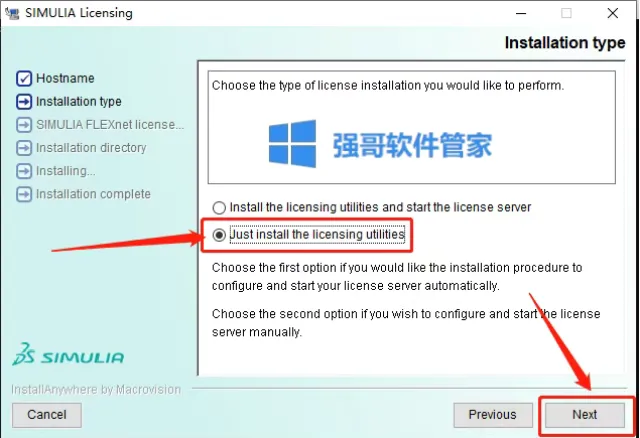Click the Hostname step label
The image size is (640, 438).
[x=65, y=78]
